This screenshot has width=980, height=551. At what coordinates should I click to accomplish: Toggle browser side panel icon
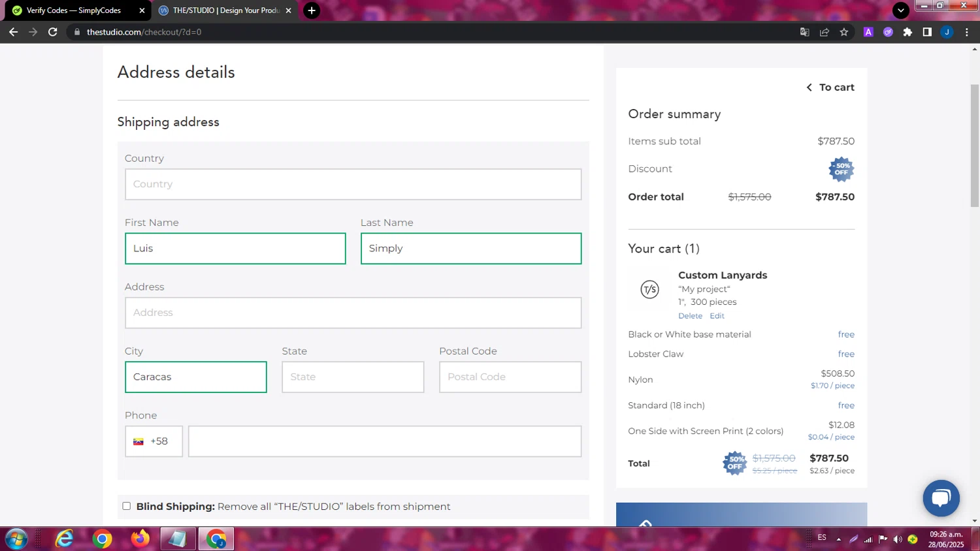click(x=927, y=32)
